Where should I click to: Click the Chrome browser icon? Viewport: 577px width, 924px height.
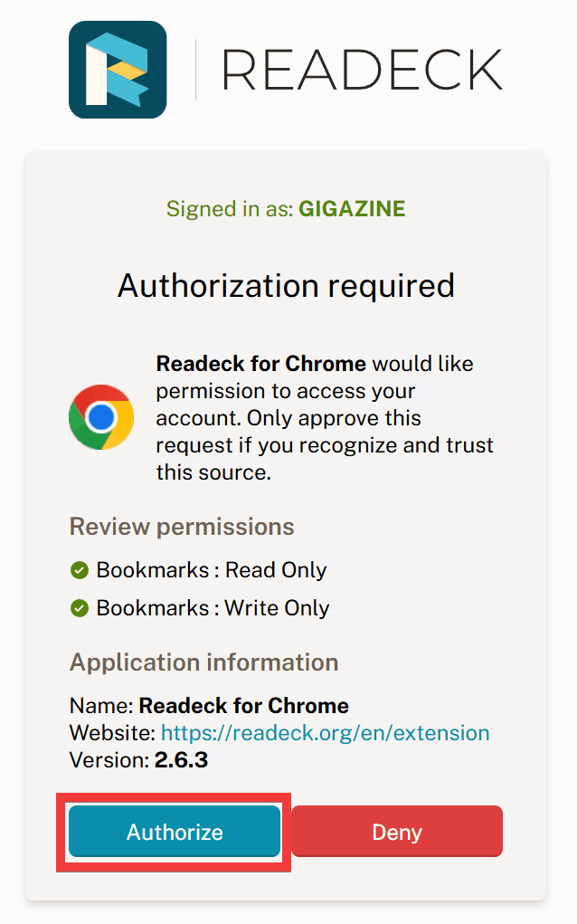101,417
